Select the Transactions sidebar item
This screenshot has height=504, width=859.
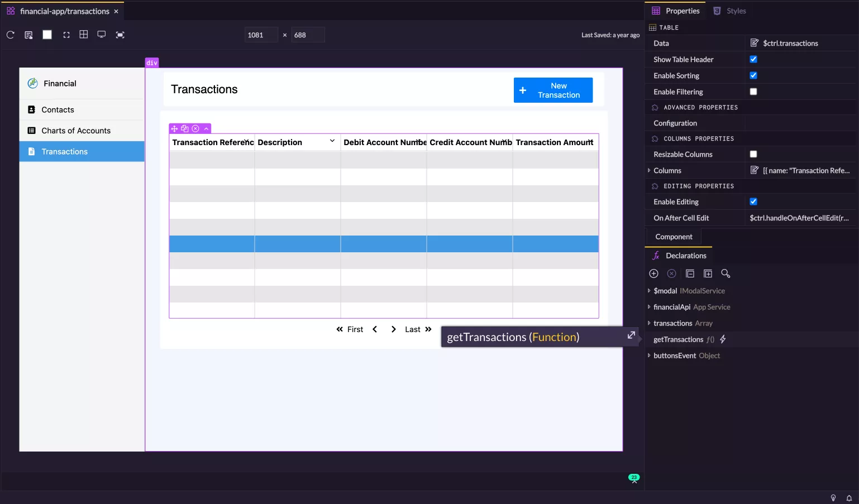82,152
